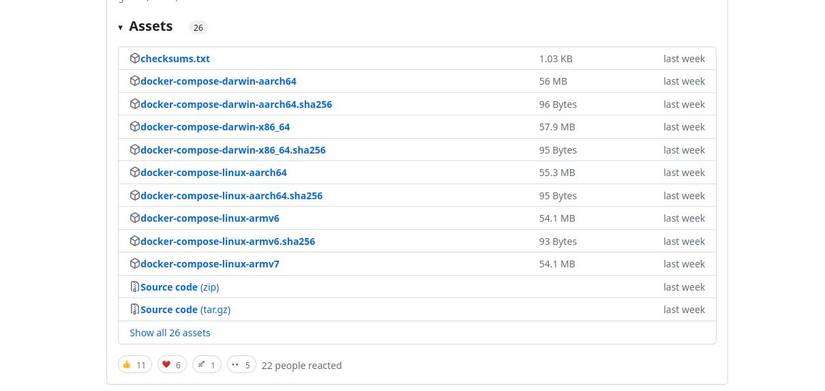Add thumbs up reaction with 11 votes
This screenshot has height=391, width=825.
coord(135,365)
